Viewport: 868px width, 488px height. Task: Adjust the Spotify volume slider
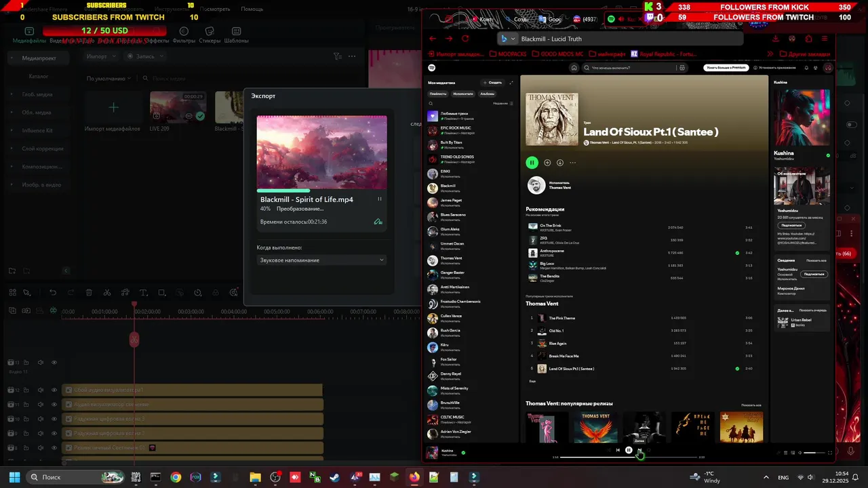point(814,453)
